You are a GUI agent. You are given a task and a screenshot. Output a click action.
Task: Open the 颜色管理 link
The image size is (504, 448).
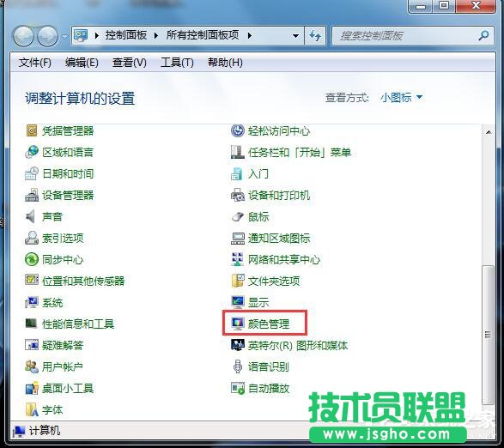pos(269,324)
